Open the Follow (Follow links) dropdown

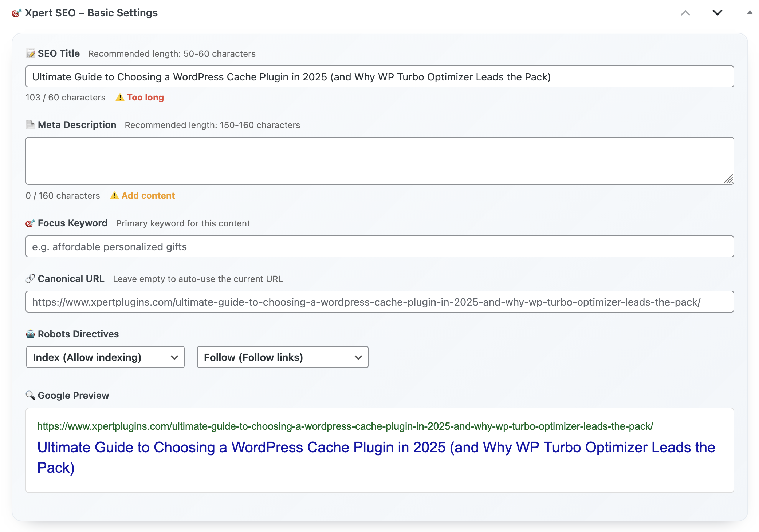283,357
